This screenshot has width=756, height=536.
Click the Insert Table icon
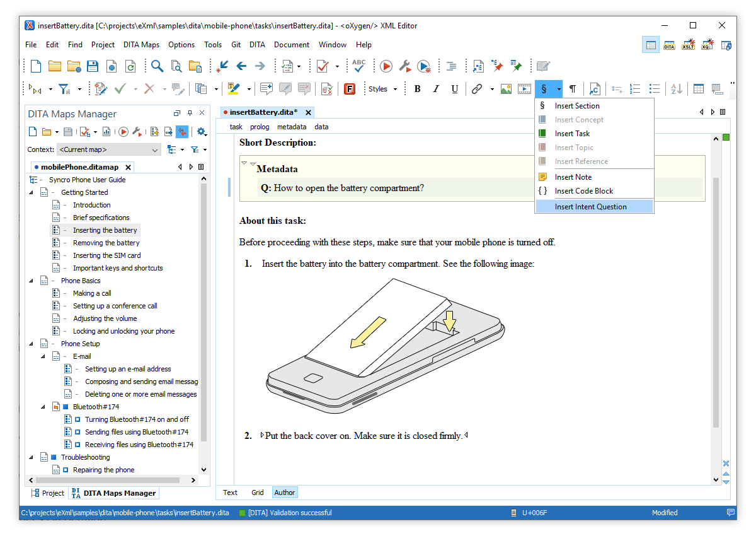click(699, 89)
